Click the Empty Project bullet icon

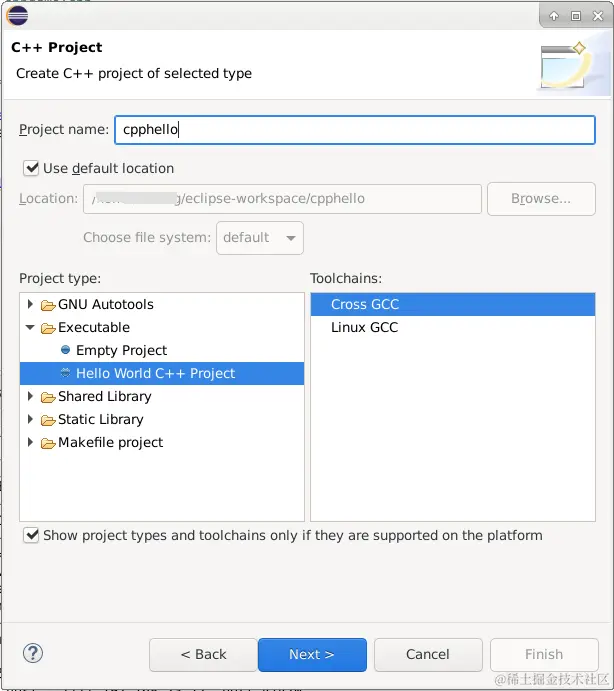coord(66,350)
